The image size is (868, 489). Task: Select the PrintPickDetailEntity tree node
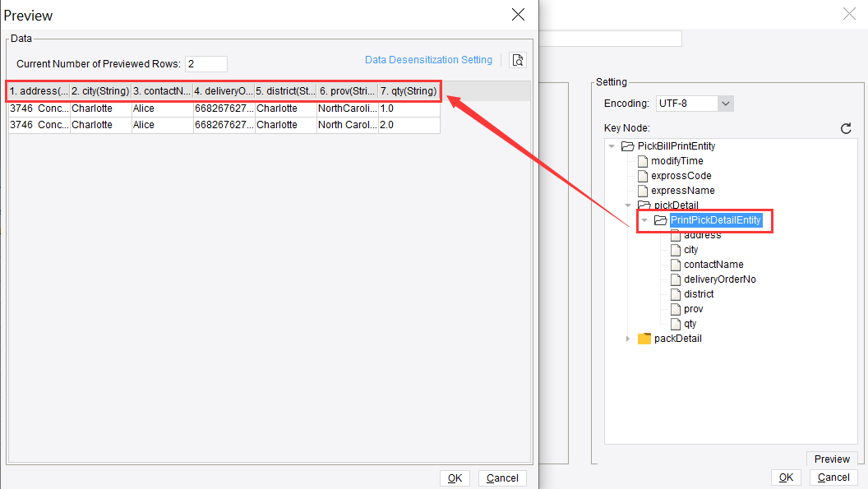[x=715, y=219]
